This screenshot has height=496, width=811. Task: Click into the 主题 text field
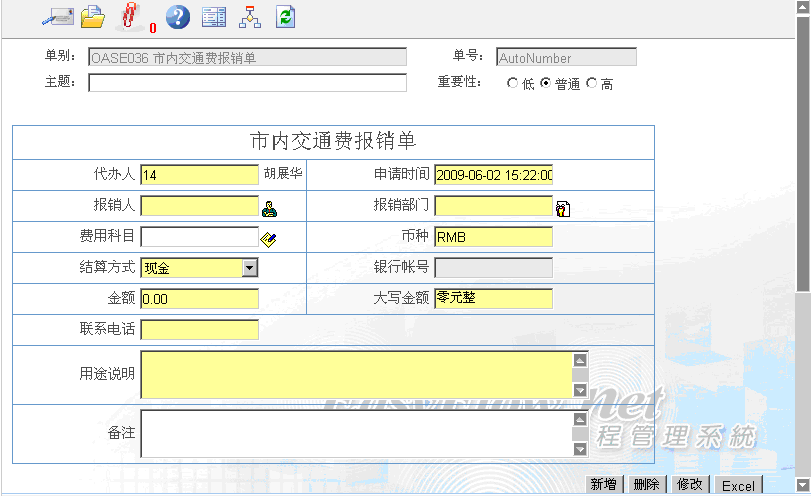click(247, 83)
